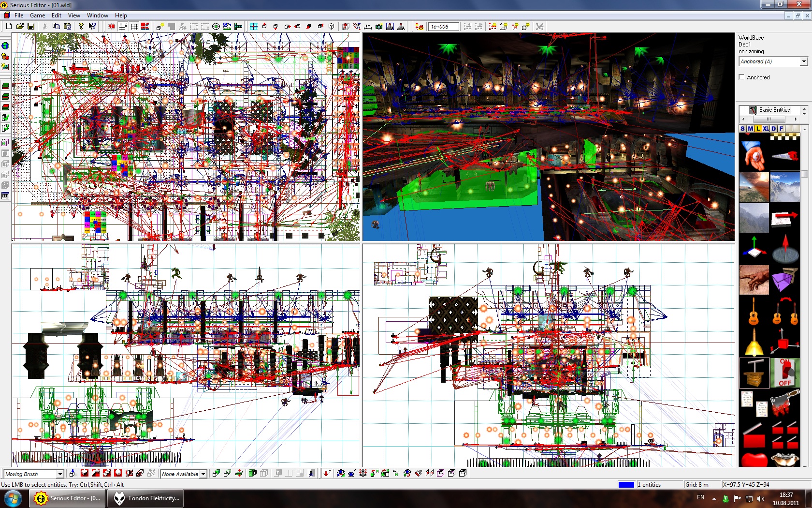Click the blue color swatch in status bar

pos(626,484)
